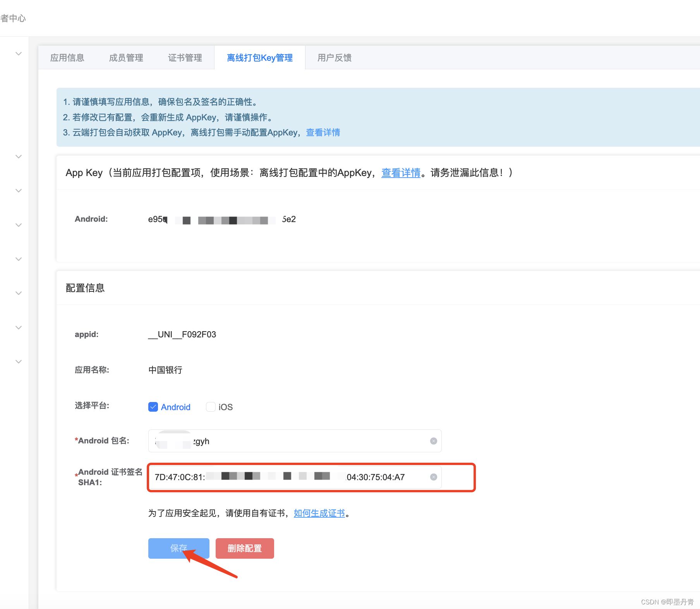The height and width of the screenshot is (609, 700).
Task: Focus the Android 证书签名 SHA1 field
Action: (x=295, y=477)
